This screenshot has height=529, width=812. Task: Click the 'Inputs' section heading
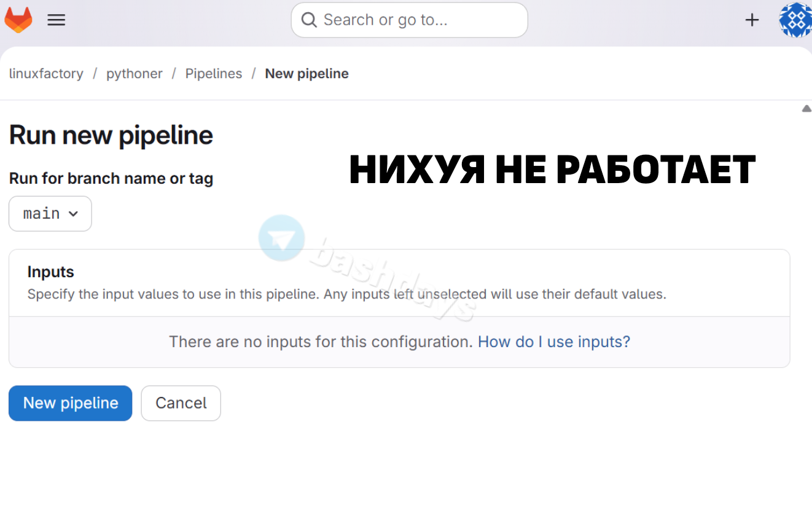coord(50,272)
